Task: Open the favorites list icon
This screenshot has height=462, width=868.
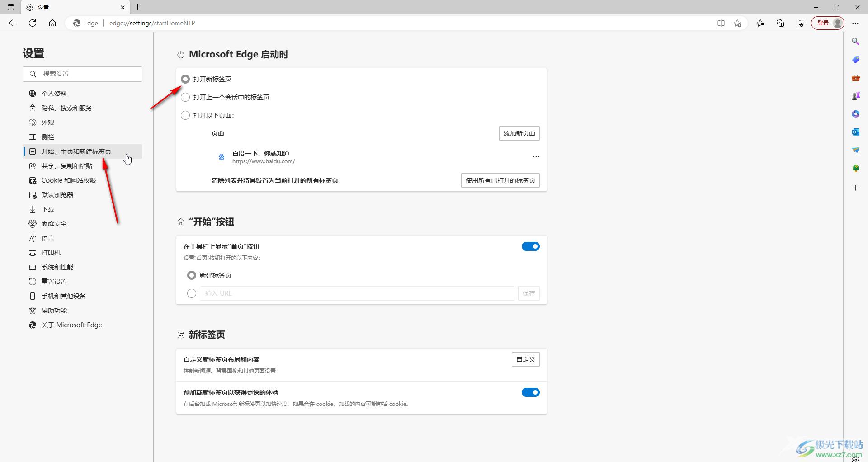Action: 760,23
